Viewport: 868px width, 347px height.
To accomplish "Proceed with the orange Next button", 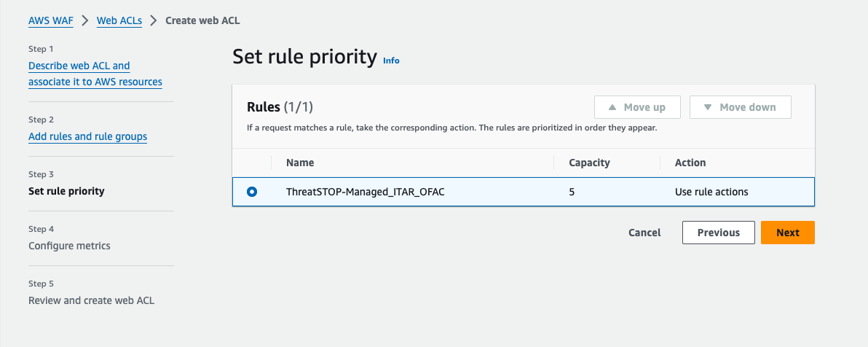I will coord(787,233).
